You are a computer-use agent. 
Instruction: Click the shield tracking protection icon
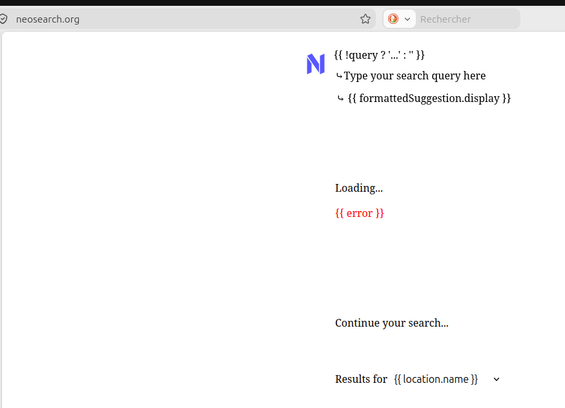pos(3,19)
